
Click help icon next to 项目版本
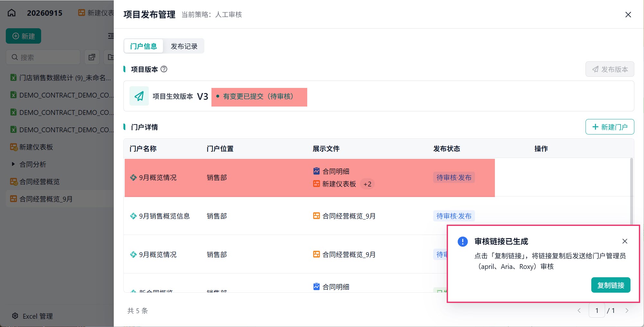[164, 69]
